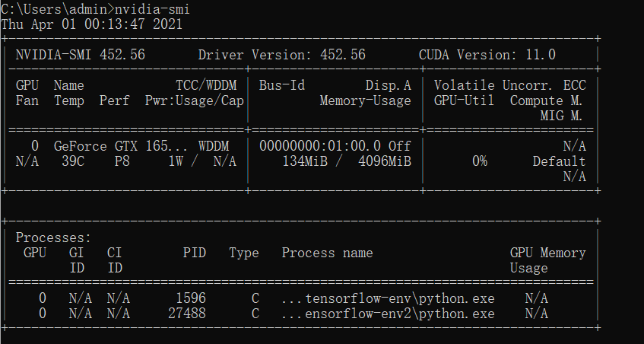Click the GPU-Util header label

[x=464, y=100]
